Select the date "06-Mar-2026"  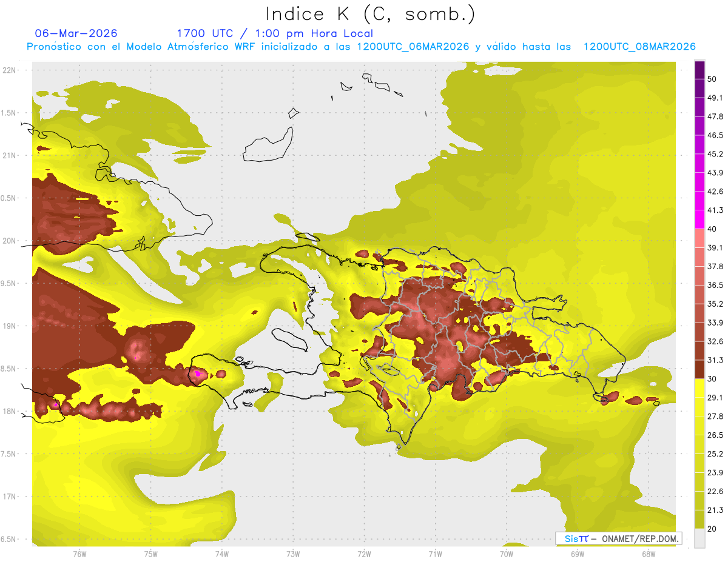pyautogui.click(x=76, y=33)
